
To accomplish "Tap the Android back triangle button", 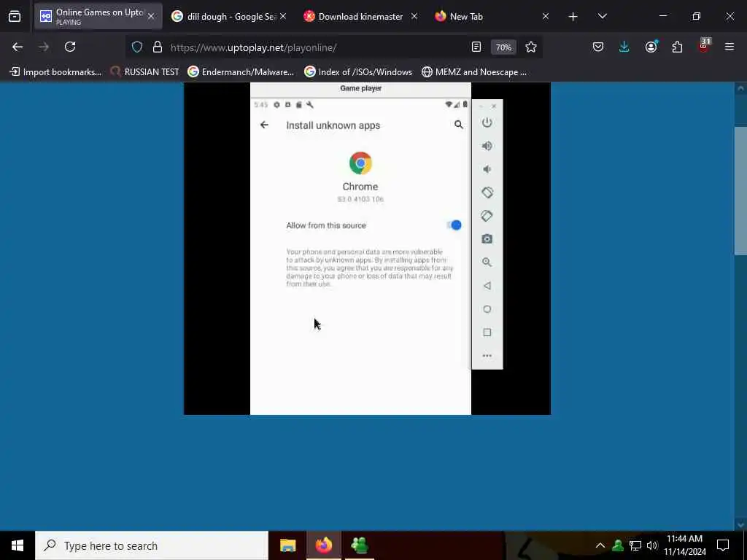I will pos(487,286).
